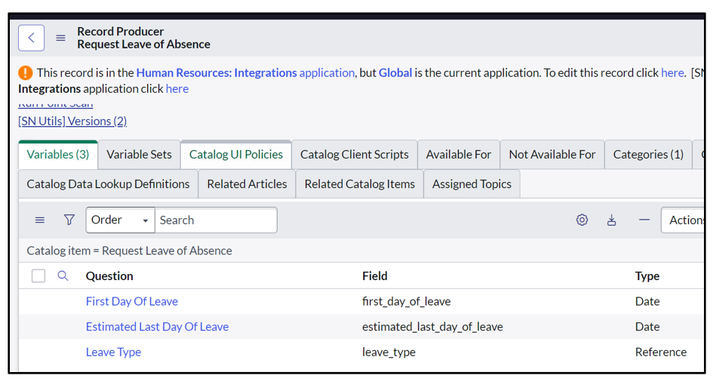Click 'here' link after Integrations application click
Screen dimensions: 713x382
tap(177, 89)
